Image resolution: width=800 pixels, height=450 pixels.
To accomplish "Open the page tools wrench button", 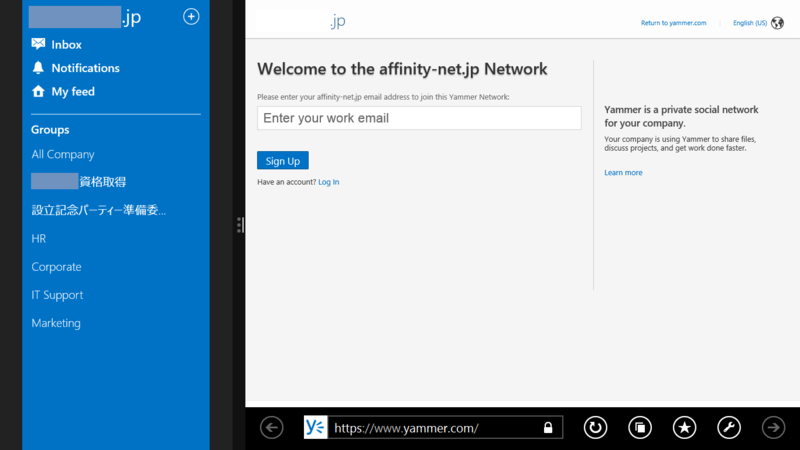I will tap(729, 428).
